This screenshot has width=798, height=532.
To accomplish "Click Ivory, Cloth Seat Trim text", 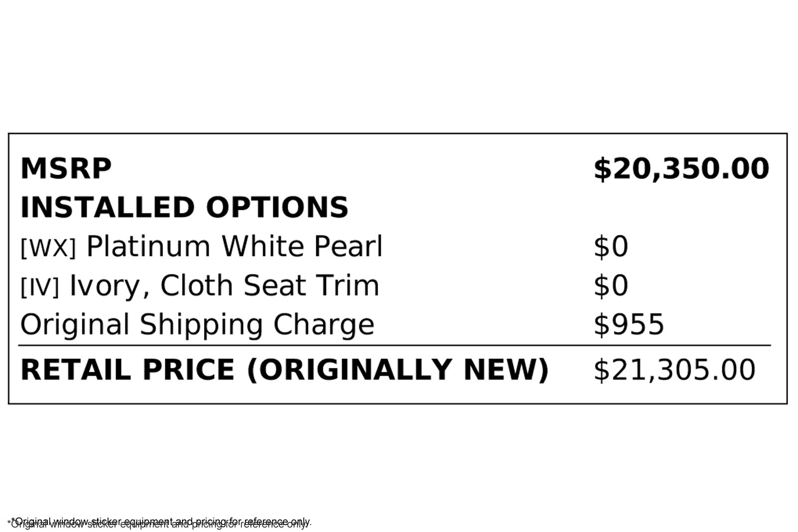I will (x=224, y=286).
